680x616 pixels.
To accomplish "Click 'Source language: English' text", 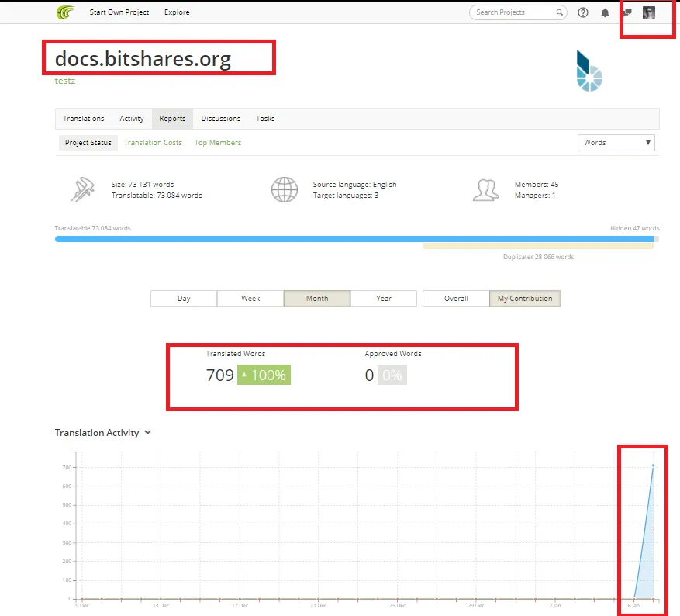I will click(x=355, y=185).
